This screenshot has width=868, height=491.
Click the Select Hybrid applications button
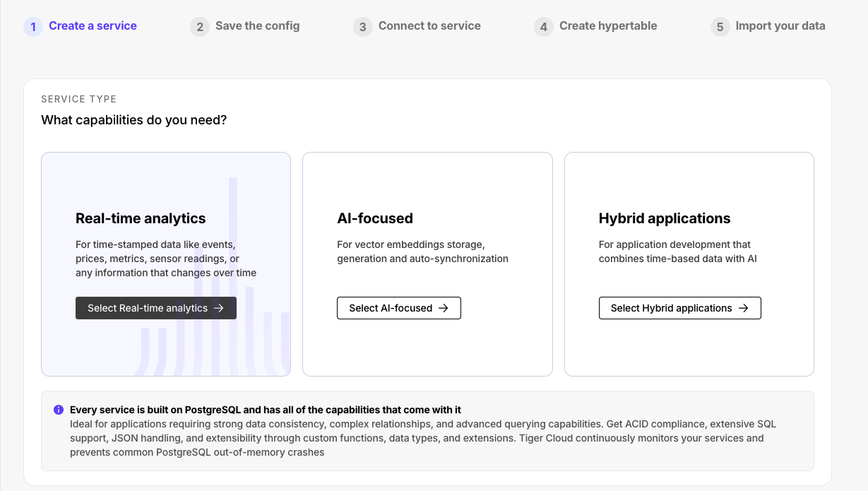(680, 308)
